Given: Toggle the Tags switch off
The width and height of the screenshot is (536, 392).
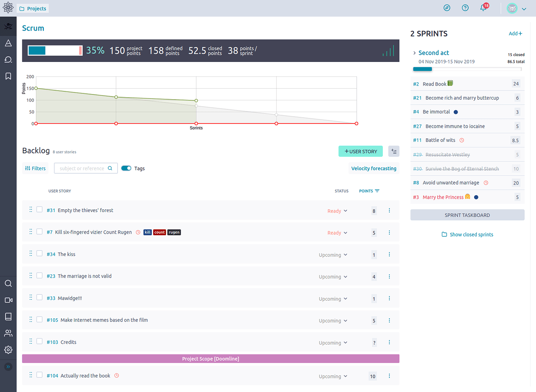Looking at the screenshot, I should [x=126, y=168].
